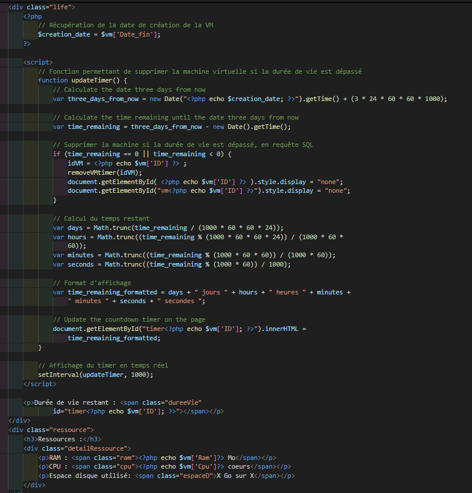The height and width of the screenshot is (493, 472).
Task: Click the '<p>CPU :' span line
Action: click(164, 467)
